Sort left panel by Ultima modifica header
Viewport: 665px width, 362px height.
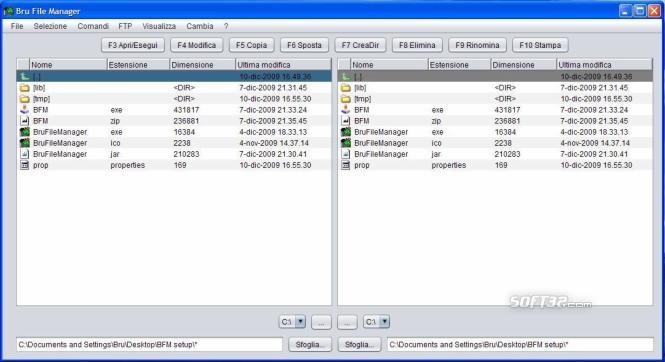click(x=283, y=65)
